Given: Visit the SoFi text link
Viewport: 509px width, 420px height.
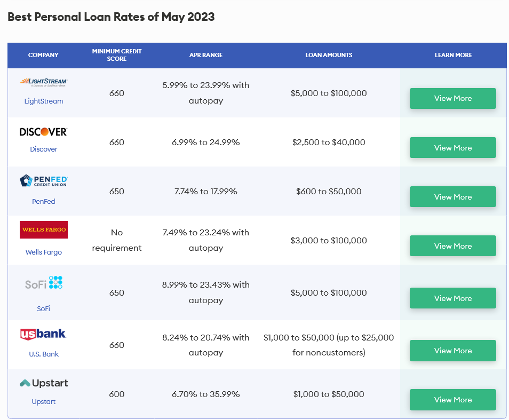Looking at the screenshot, I should [x=43, y=308].
